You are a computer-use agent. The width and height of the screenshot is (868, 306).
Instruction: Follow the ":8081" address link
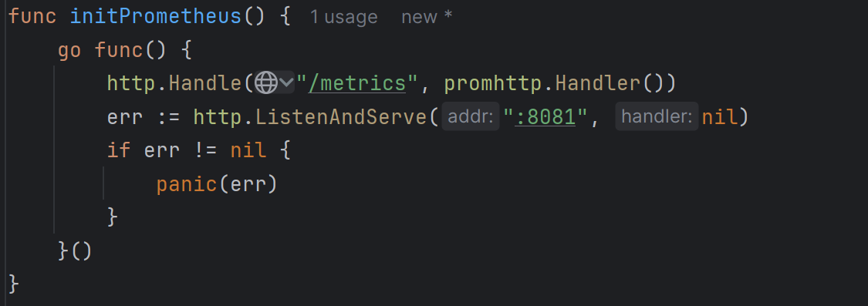[x=545, y=117]
